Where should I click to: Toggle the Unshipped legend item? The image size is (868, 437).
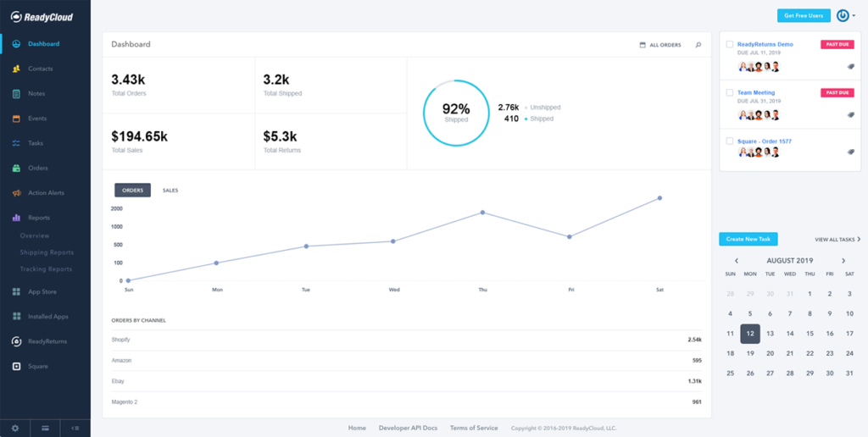click(542, 108)
